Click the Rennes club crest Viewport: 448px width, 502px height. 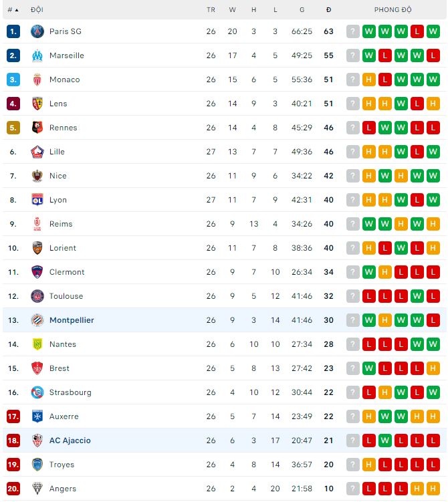click(x=37, y=128)
